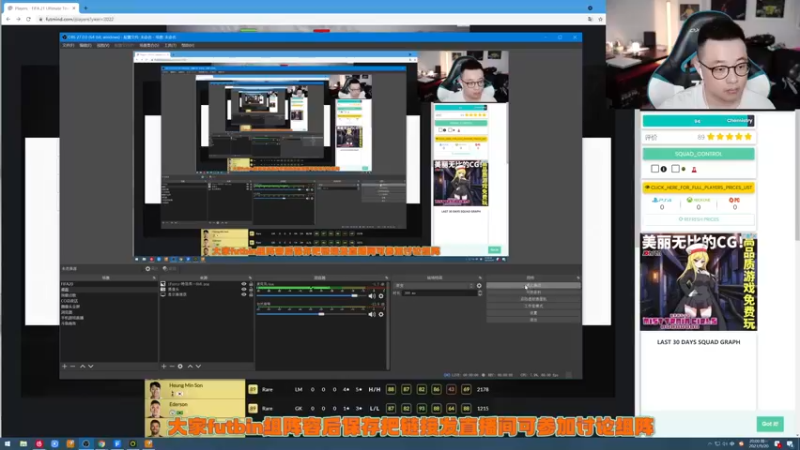Screen dimensions: 800x450
Task: Move selected source up in Sources panel
Action: 190,366
